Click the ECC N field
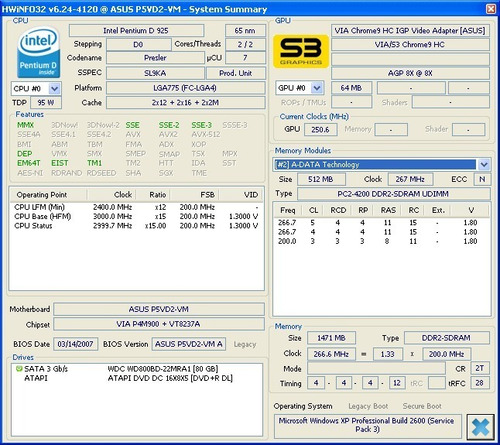 point(482,179)
